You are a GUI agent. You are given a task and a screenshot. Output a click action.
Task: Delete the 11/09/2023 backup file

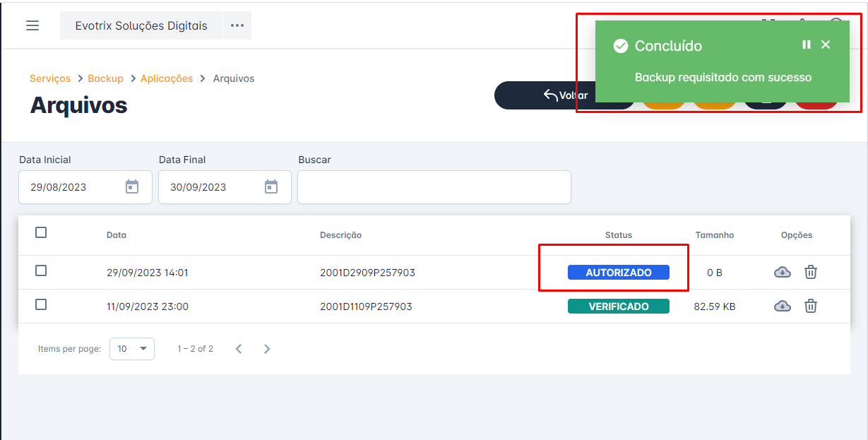(811, 306)
